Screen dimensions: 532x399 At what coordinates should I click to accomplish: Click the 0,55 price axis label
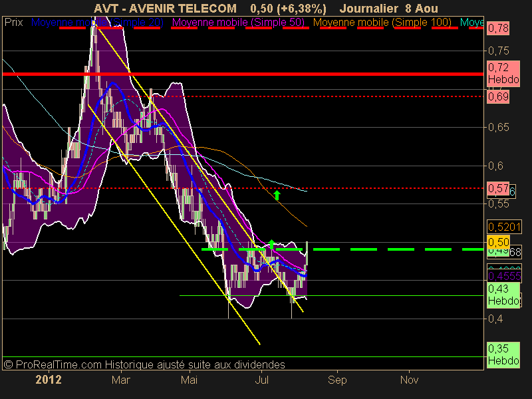(498, 204)
